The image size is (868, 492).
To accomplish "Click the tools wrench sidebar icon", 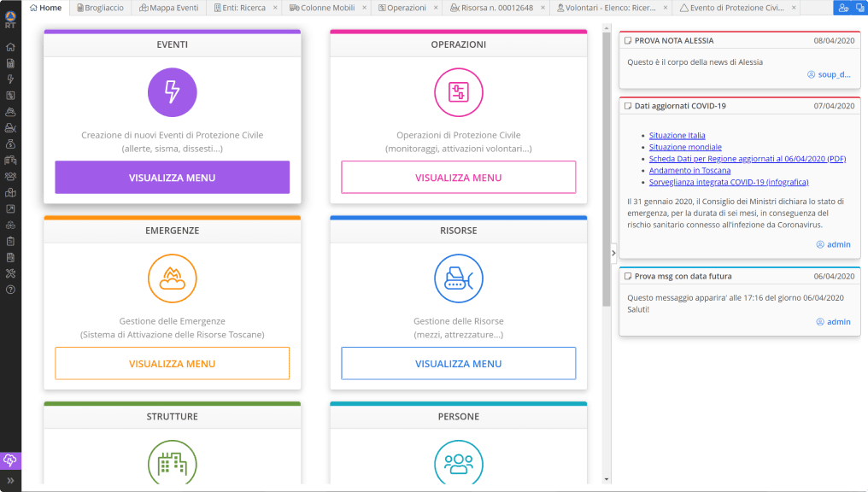I will tap(10, 273).
